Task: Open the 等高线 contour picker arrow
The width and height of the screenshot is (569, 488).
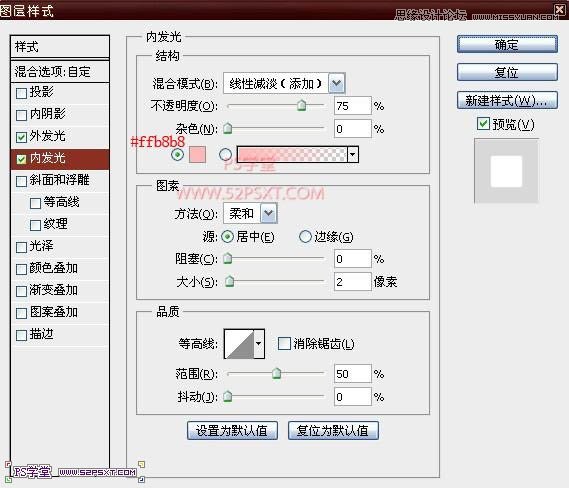Action: [x=259, y=343]
